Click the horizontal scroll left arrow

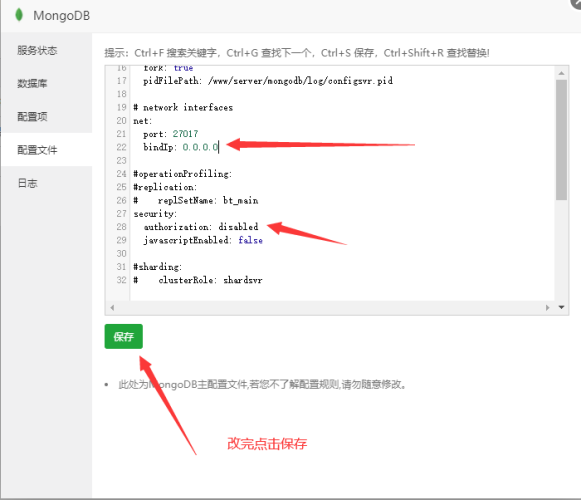click(112, 307)
